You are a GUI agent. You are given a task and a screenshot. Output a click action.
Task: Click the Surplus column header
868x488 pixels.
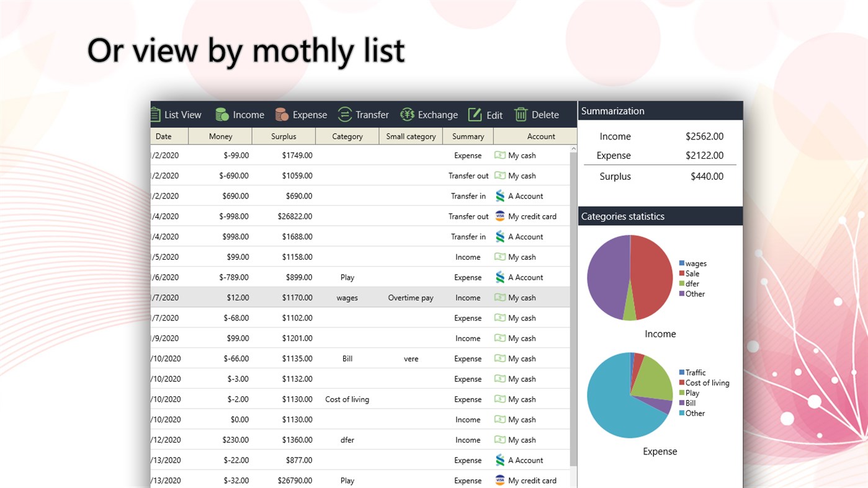(284, 136)
